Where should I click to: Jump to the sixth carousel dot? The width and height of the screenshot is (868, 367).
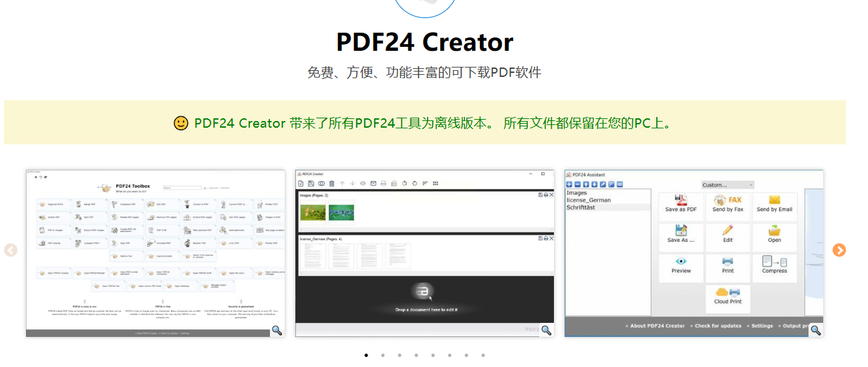click(x=450, y=356)
